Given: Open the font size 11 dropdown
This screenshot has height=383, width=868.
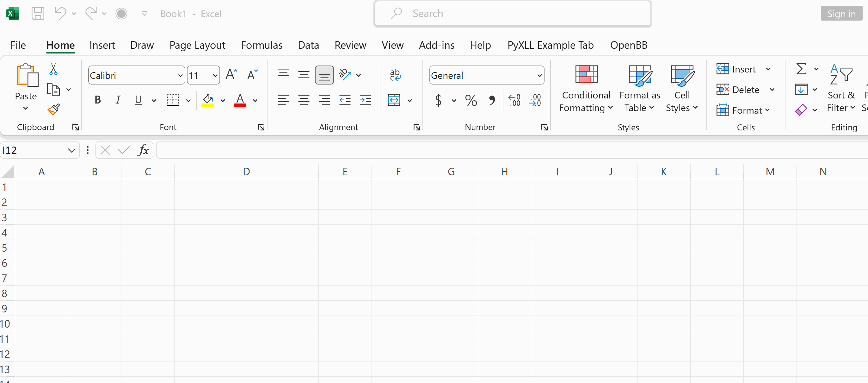Looking at the screenshot, I should tap(215, 76).
